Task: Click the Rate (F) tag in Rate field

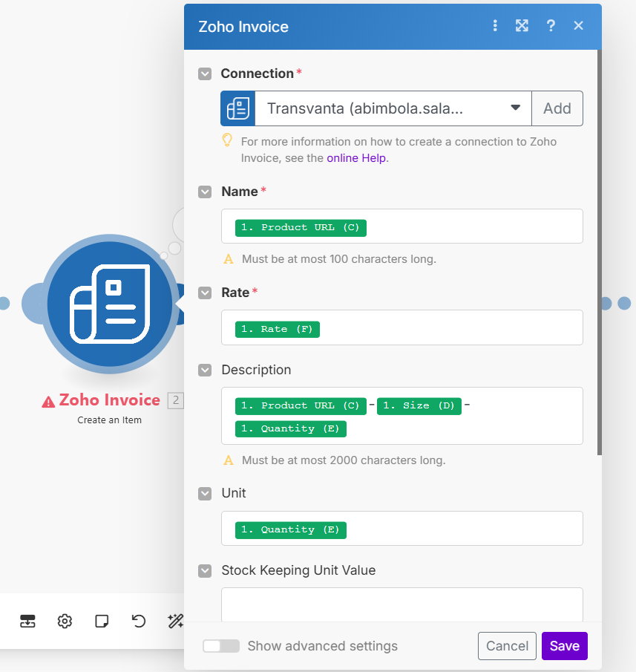Action: 277,329
